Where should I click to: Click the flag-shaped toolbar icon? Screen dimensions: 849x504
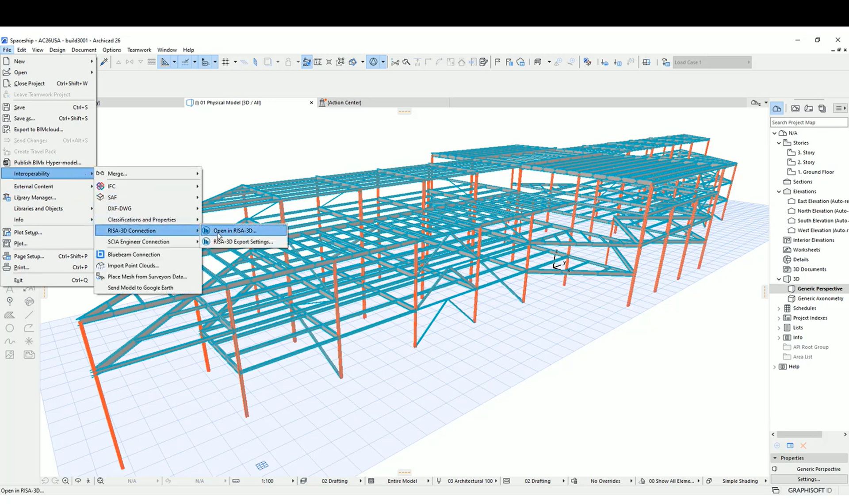pyautogui.click(x=497, y=62)
